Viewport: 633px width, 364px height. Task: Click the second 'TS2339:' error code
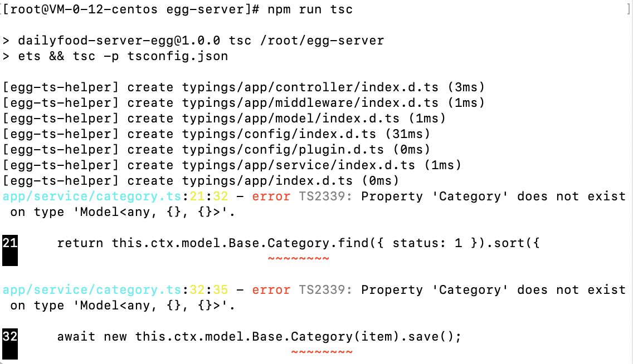pyautogui.click(x=325, y=290)
